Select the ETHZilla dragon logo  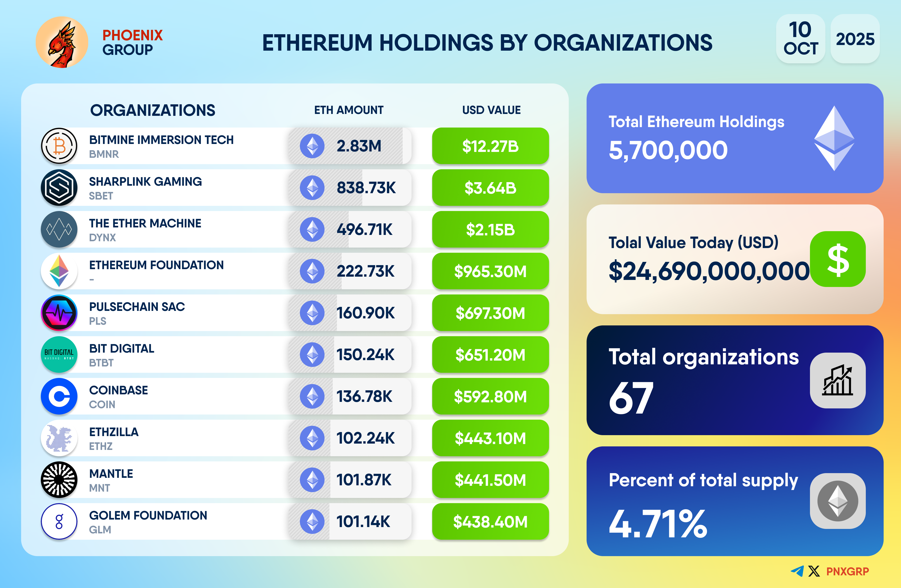tap(59, 438)
